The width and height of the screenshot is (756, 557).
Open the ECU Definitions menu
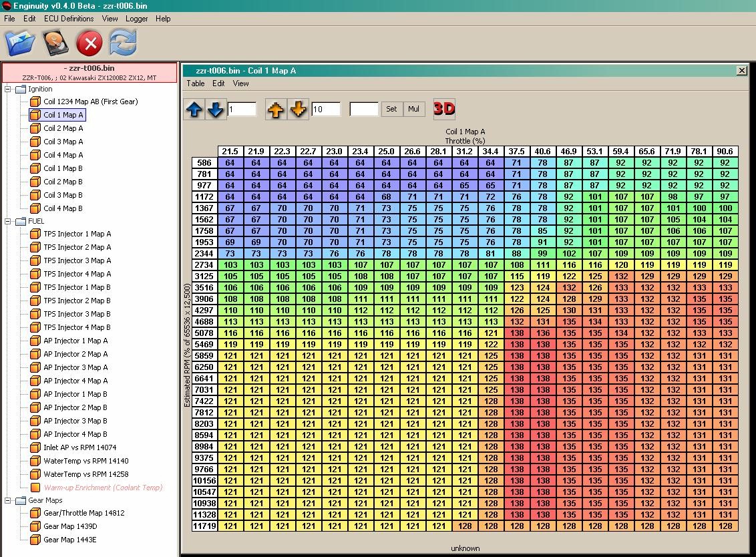click(x=69, y=19)
